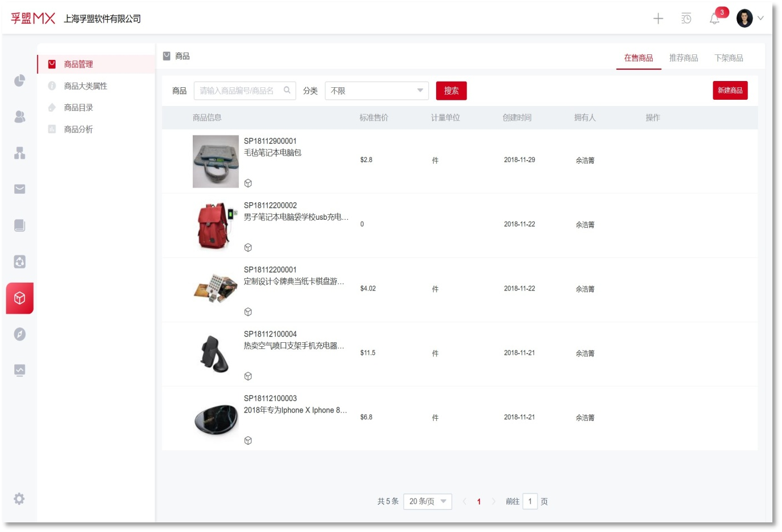This screenshot has height=532, width=782.
Task: Click the 新建商品 button
Action: click(730, 91)
